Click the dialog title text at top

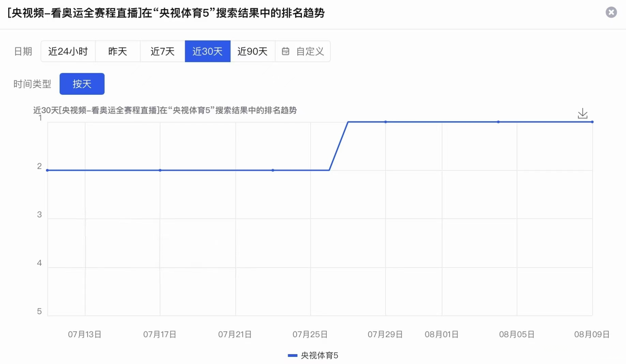[x=166, y=13]
